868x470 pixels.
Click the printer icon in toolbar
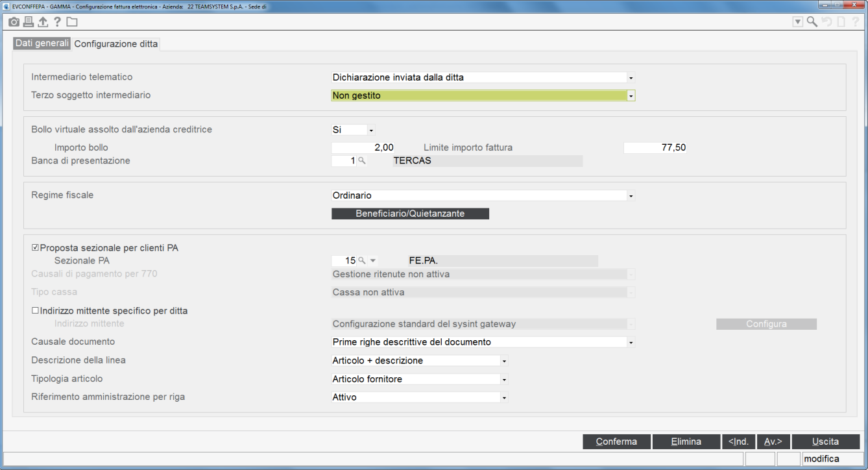coord(29,22)
